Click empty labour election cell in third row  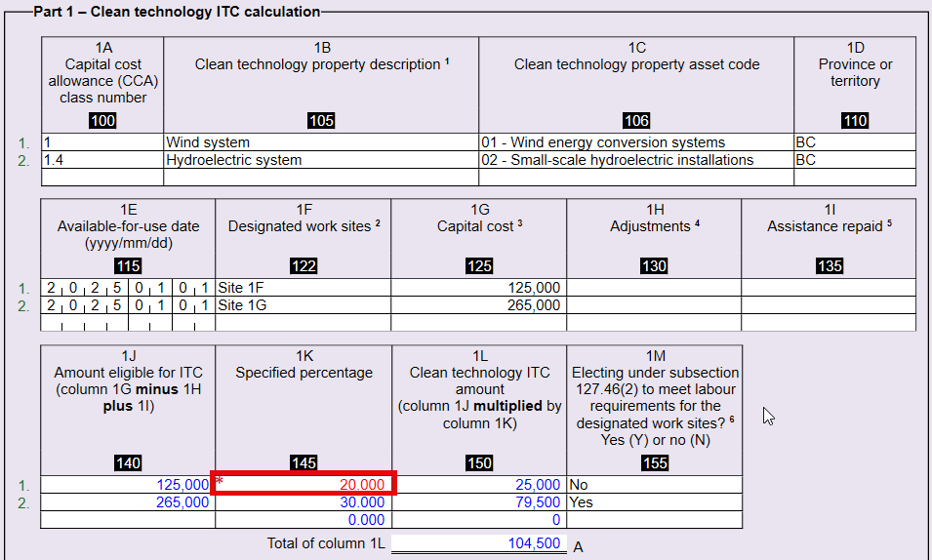655,520
